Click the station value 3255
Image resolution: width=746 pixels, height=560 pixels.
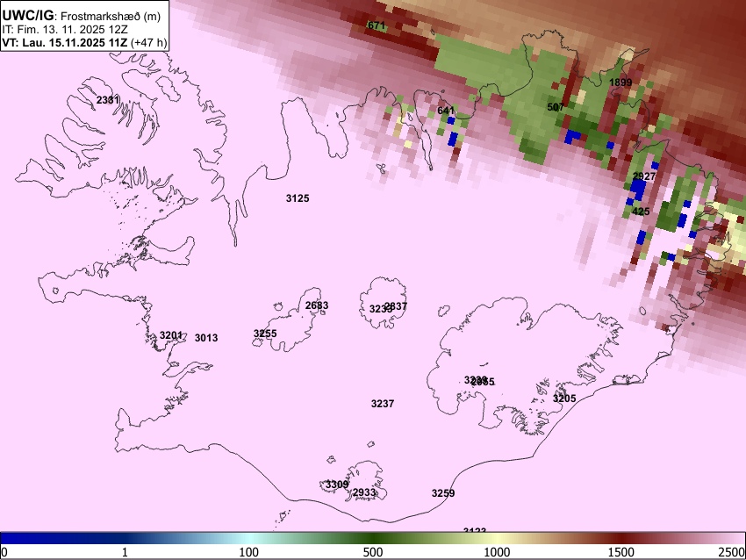point(265,333)
